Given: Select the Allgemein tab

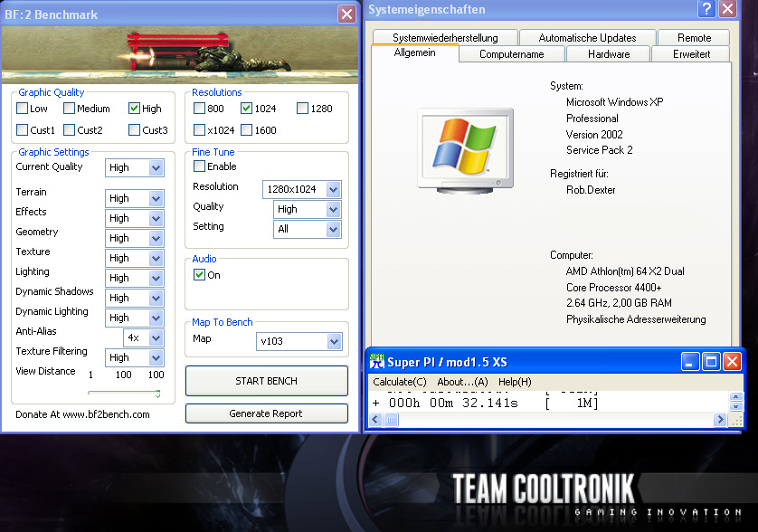Looking at the screenshot, I should click(x=415, y=52).
